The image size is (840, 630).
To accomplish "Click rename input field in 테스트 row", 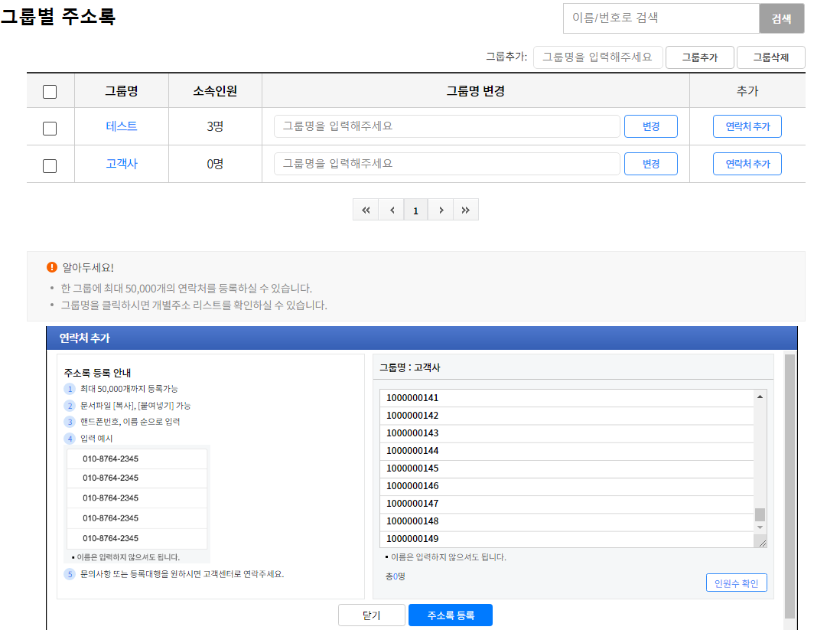I will coord(447,126).
